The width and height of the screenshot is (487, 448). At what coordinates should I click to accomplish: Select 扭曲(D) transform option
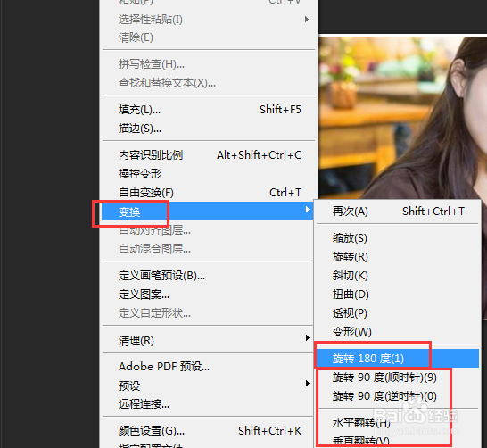397,295
